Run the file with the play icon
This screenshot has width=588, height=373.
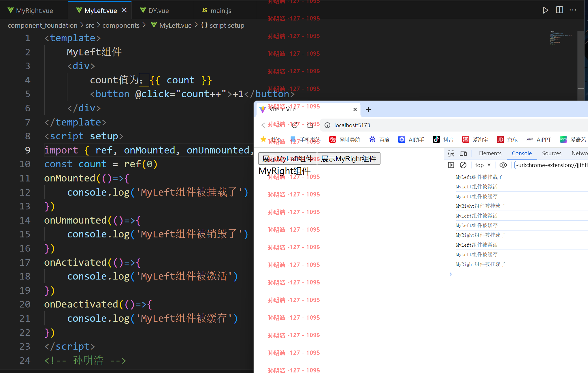point(545,10)
